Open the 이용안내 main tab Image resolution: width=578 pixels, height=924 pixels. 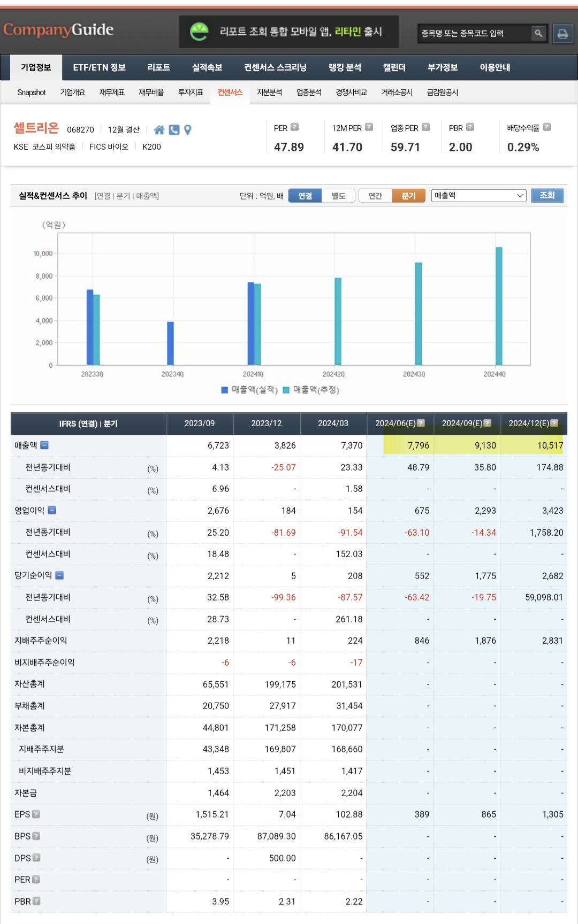pyautogui.click(x=495, y=67)
